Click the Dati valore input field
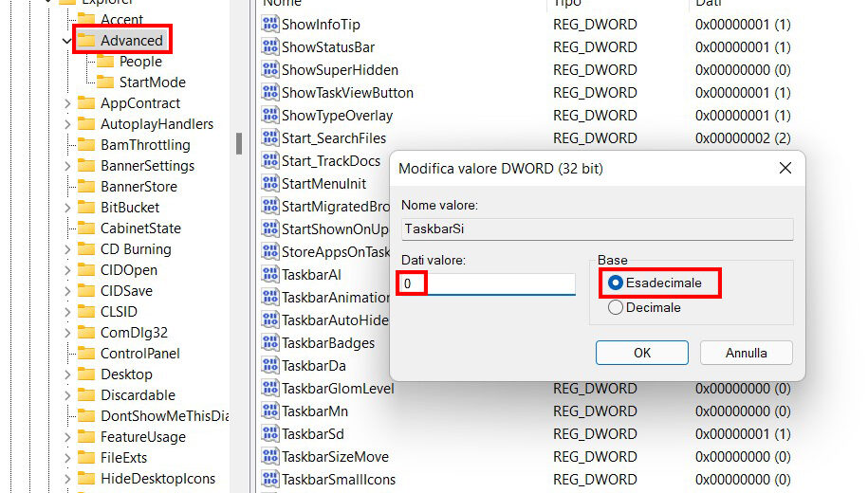The width and height of the screenshot is (868, 493). pyautogui.click(x=489, y=283)
